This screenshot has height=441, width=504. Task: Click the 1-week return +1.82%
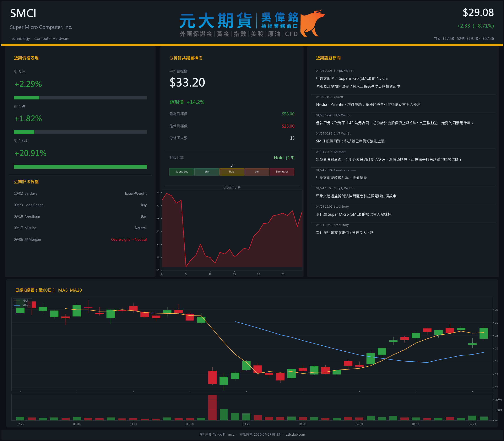pyautogui.click(x=28, y=118)
